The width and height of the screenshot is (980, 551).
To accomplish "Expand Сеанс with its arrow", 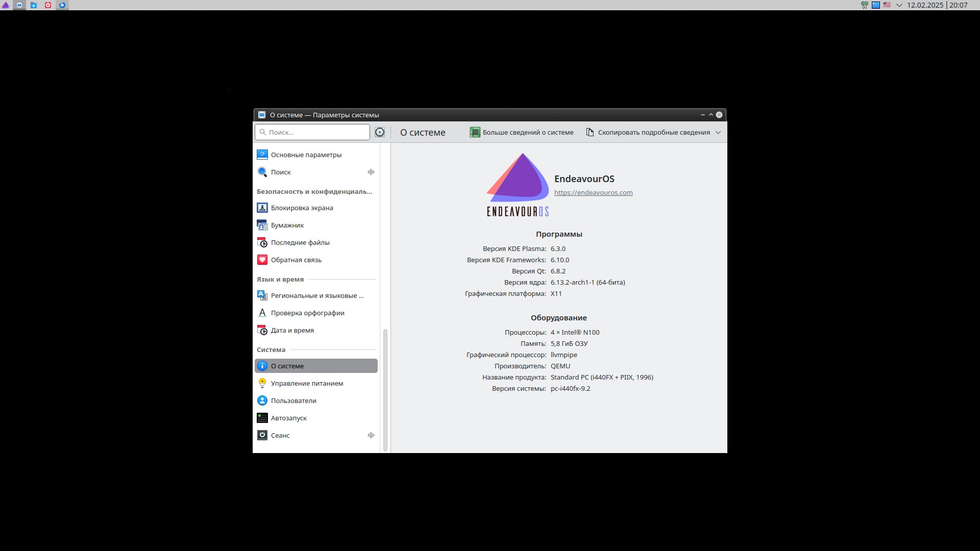I will [x=371, y=435].
